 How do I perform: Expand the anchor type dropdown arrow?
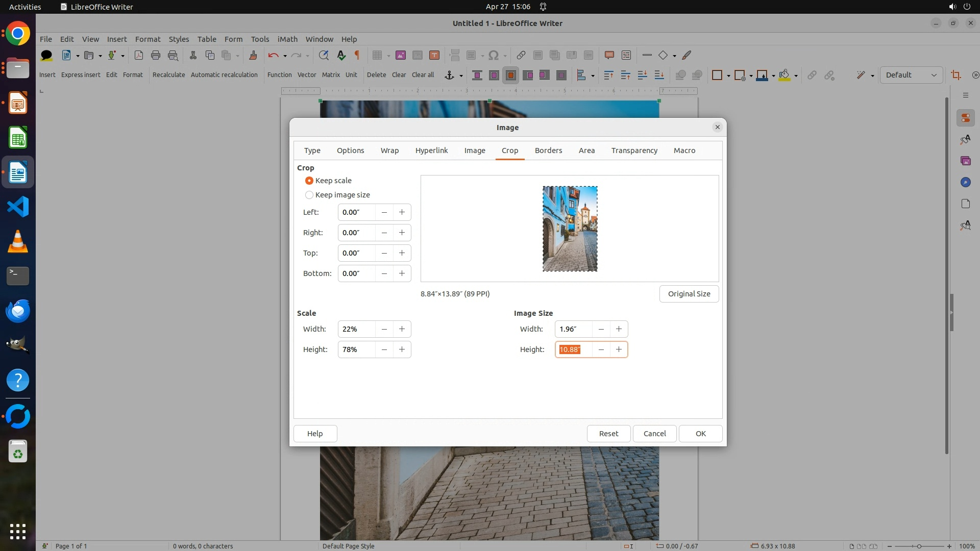(x=461, y=76)
